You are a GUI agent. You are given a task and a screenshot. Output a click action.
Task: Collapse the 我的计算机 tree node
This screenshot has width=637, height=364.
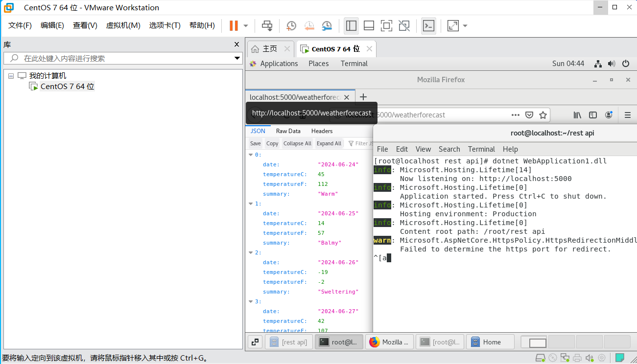click(x=11, y=75)
